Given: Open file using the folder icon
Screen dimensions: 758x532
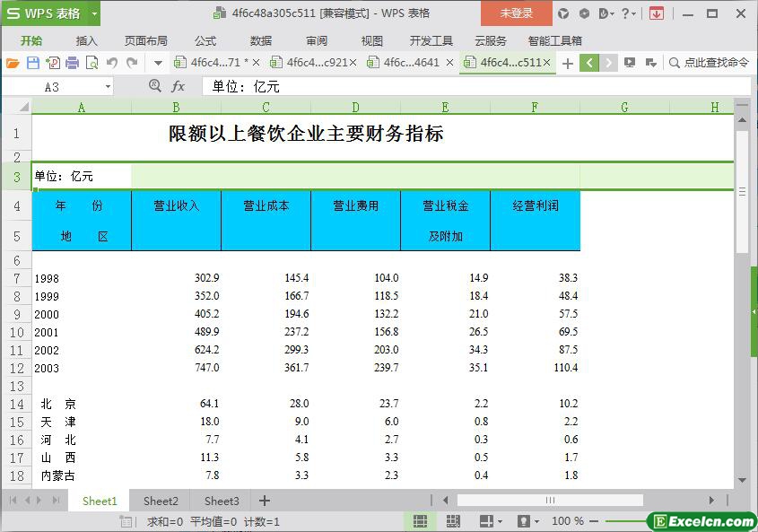Looking at the screenshot, I should coord(13,63).
